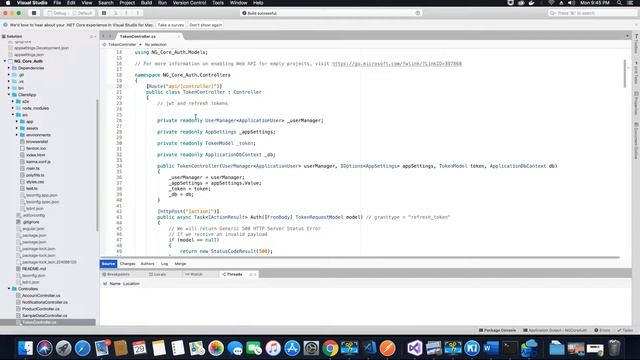Switch to the Authors view tab
The height and width of the screenshot is (360, 640).
point(147,264)
